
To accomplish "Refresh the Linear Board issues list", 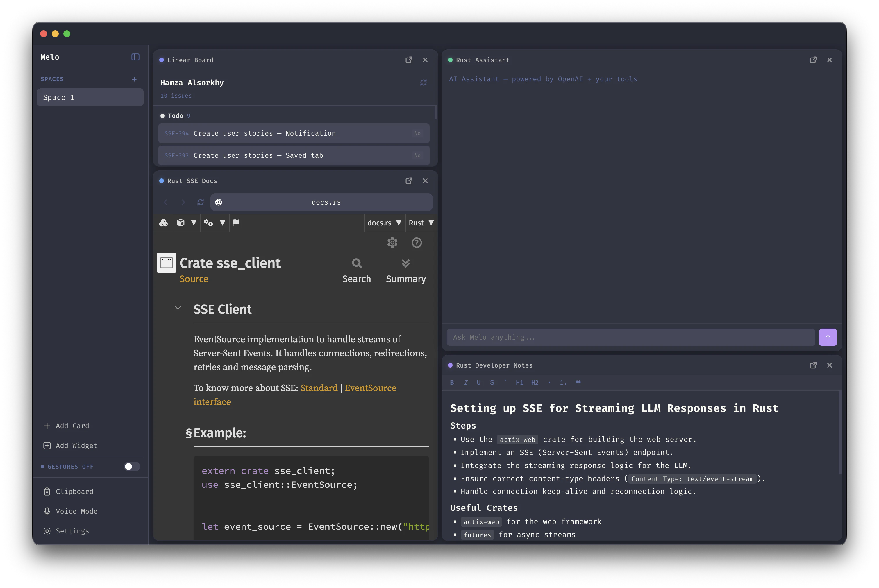I will pos(424,83).
